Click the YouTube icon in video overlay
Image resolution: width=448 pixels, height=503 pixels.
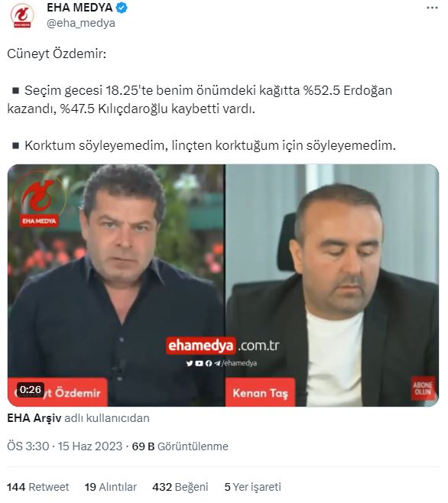(x=199, y=363)
